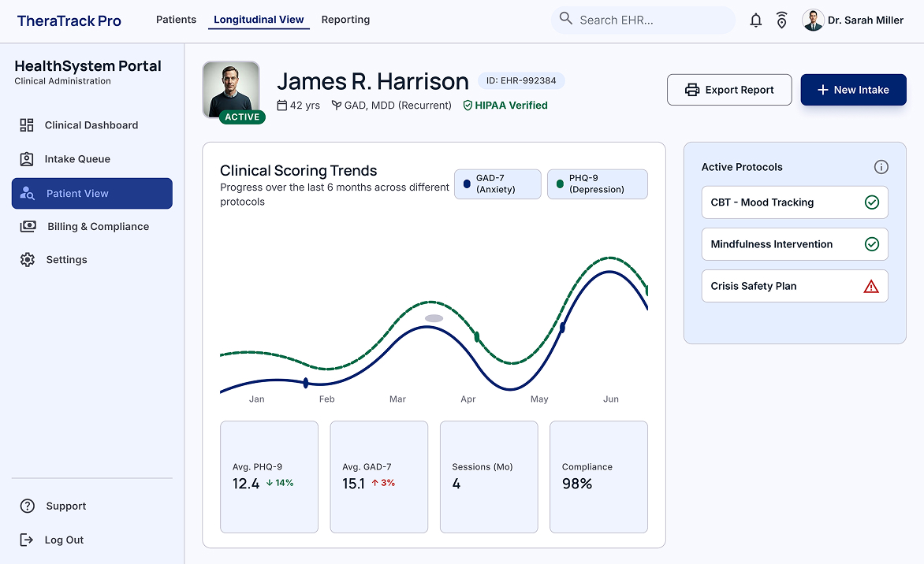The image size is (924, 564).
Task: Click the Avg. GAD-7 stat card
Action: coord(379,477)
